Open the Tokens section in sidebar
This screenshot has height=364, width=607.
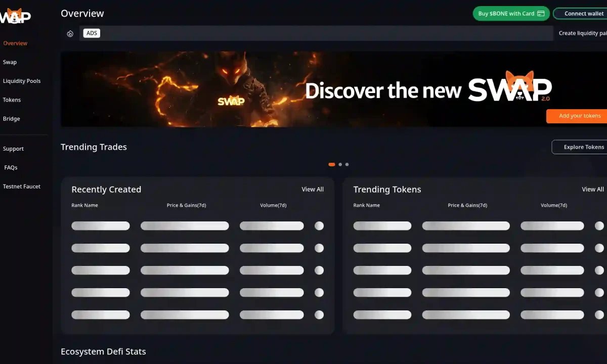click(x=12, y=100)
